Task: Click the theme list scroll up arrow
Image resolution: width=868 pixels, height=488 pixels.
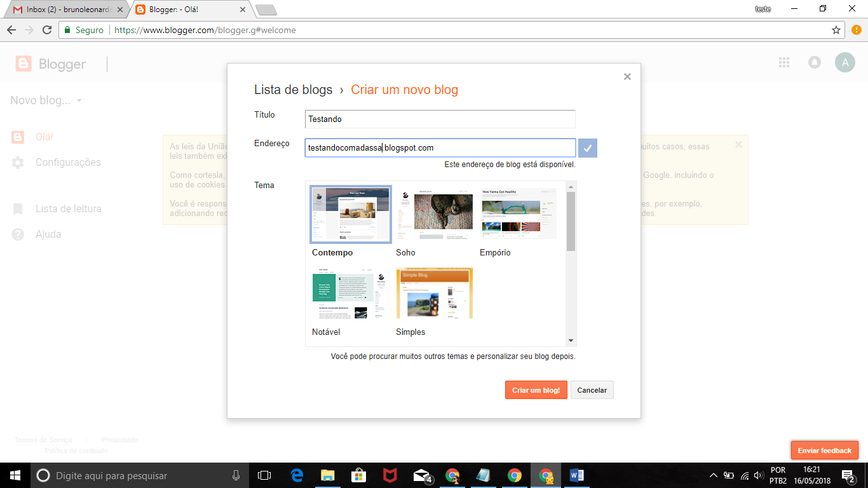Action: [x=571, y=187]
